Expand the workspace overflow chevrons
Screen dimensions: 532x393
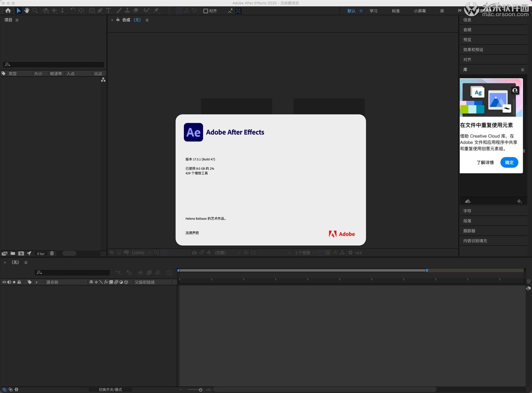(459, 11)
